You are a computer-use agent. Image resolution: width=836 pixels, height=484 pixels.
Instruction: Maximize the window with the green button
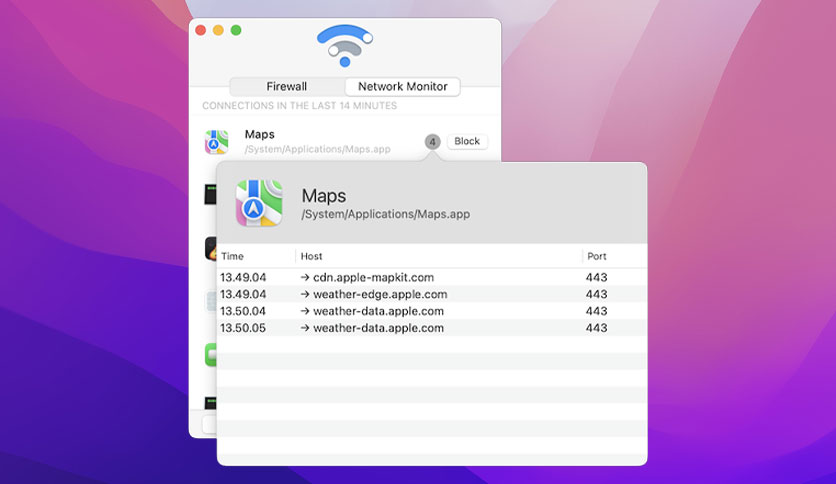click(236, 30)
